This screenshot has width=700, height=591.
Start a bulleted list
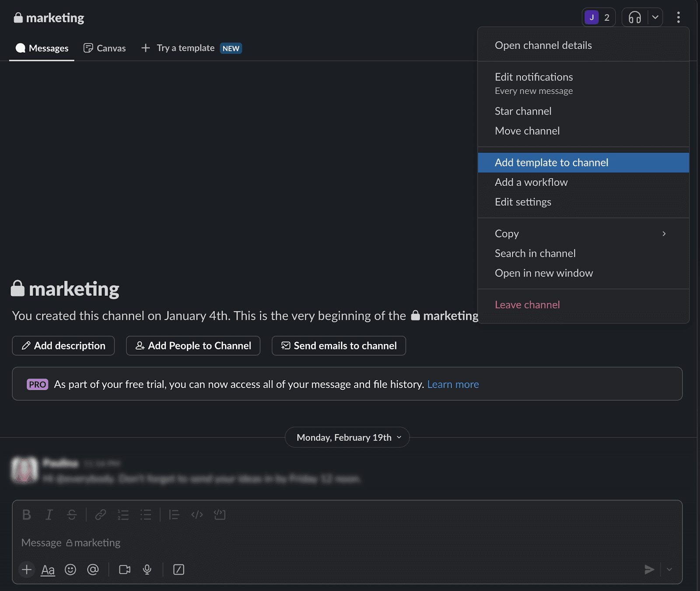click(146, 514)
